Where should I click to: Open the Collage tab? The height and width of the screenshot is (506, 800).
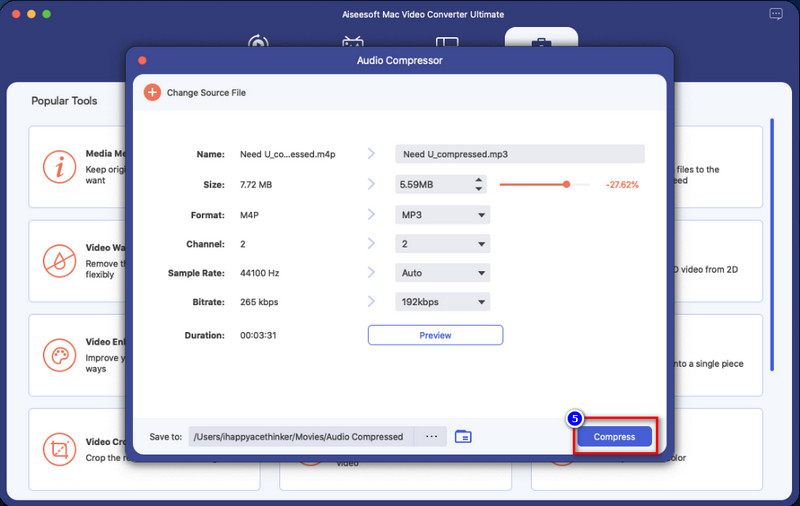(x=447, y=44)
